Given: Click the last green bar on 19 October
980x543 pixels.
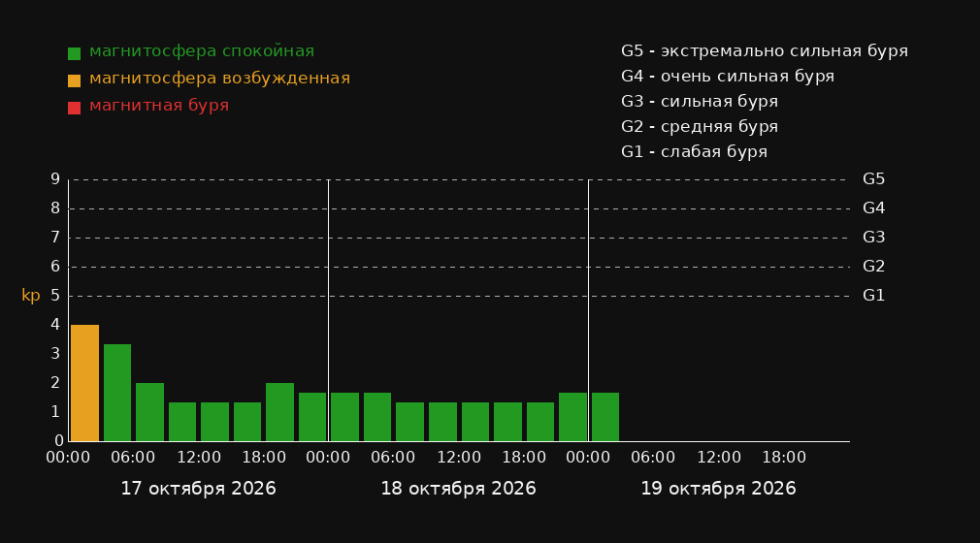Looking at the screenshot, I should (x=605, y=417).
